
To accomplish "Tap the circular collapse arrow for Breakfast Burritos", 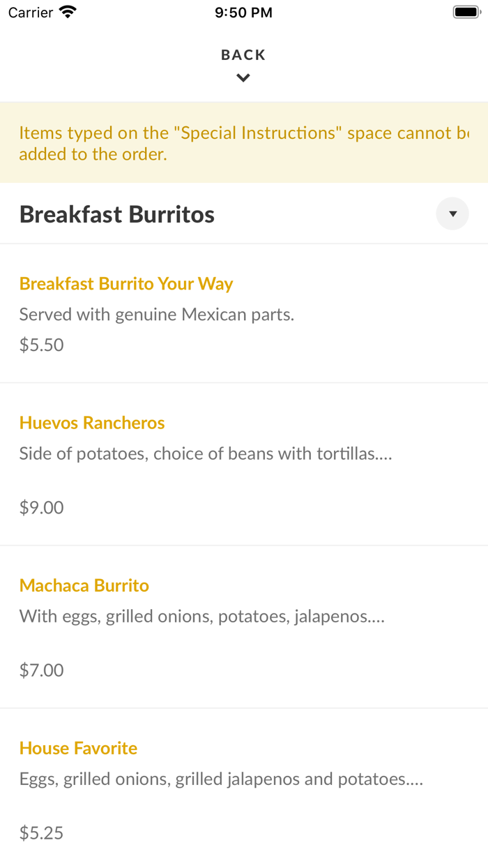I will pos(452,214).
